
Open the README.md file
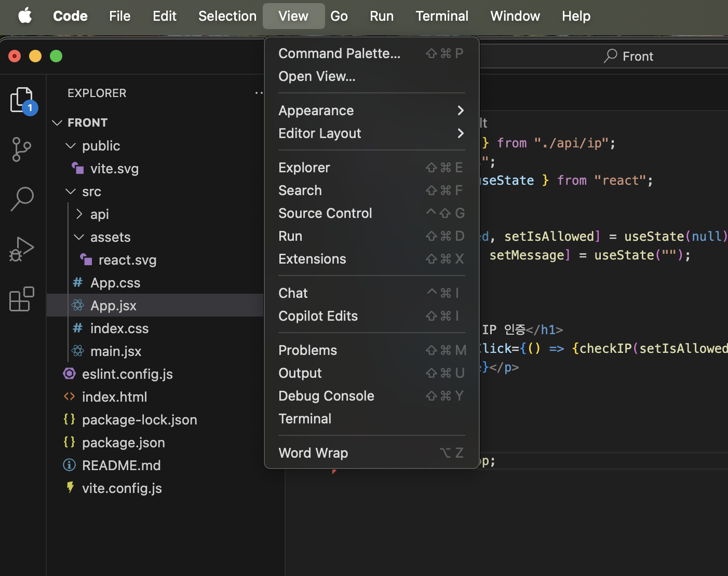(121, 465)
